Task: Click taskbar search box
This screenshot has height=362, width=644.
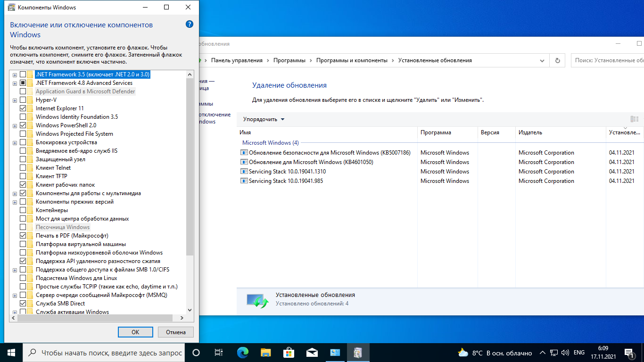Action: (x=104, y=353)
